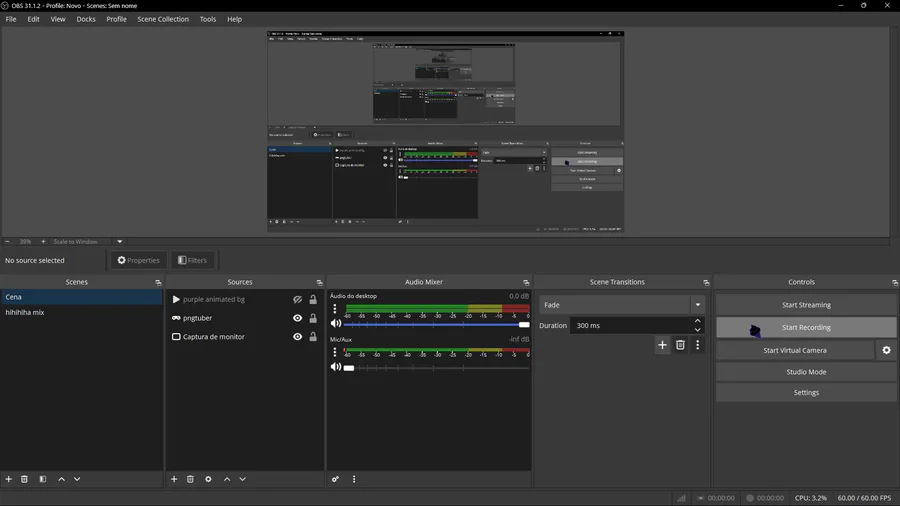900x506 pixels.
Task: Pop out the Scenes dock
Action: [158, 283]
